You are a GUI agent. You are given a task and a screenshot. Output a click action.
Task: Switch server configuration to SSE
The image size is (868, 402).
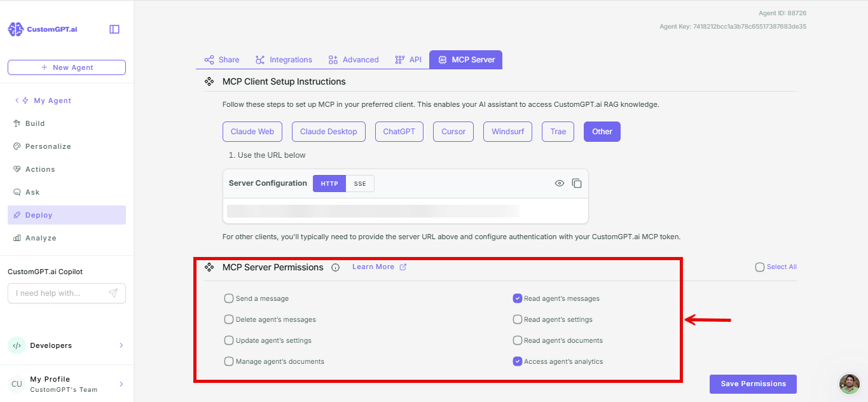click(360, 183)
